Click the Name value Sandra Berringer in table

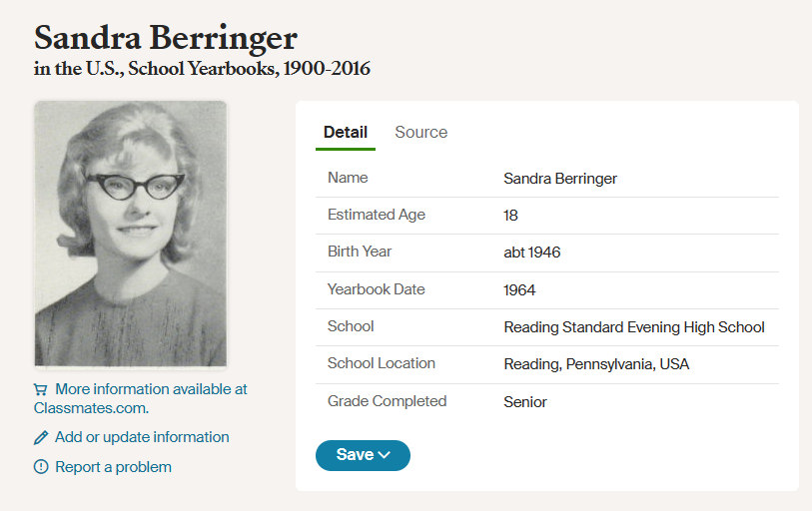tap(560, 179)
